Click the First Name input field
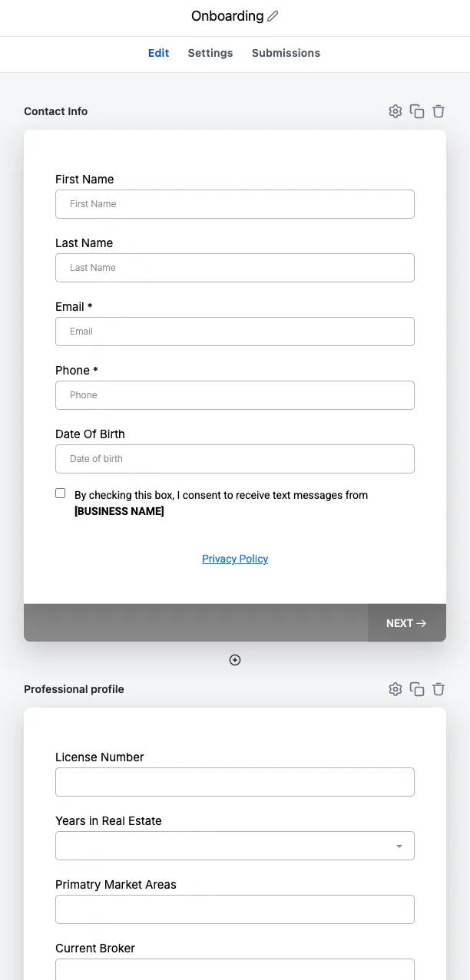 tap(235, 204)
